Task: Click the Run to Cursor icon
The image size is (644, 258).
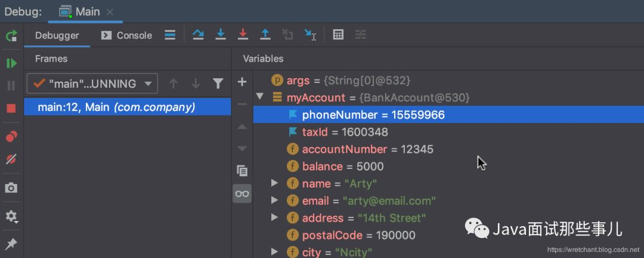Action: coord(310,35)
